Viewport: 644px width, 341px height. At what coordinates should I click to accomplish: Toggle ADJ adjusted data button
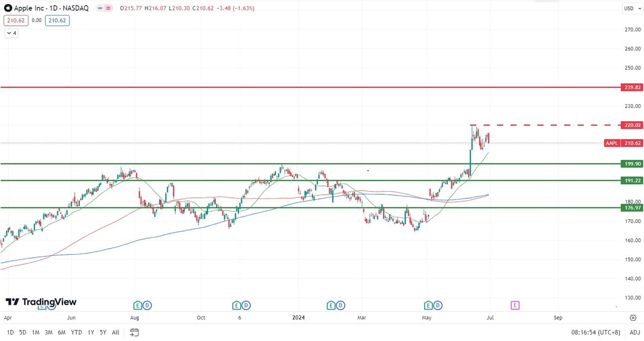coord(635,332)
